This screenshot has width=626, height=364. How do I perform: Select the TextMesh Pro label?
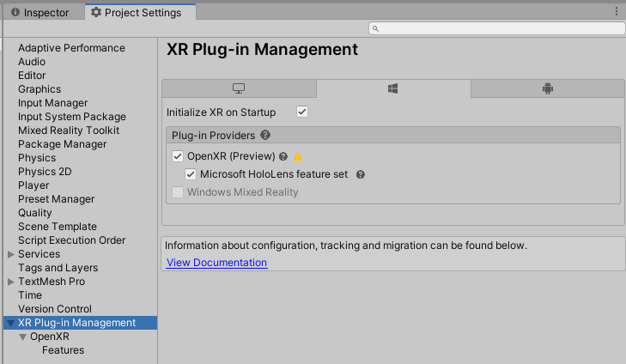tap(52, 282)
